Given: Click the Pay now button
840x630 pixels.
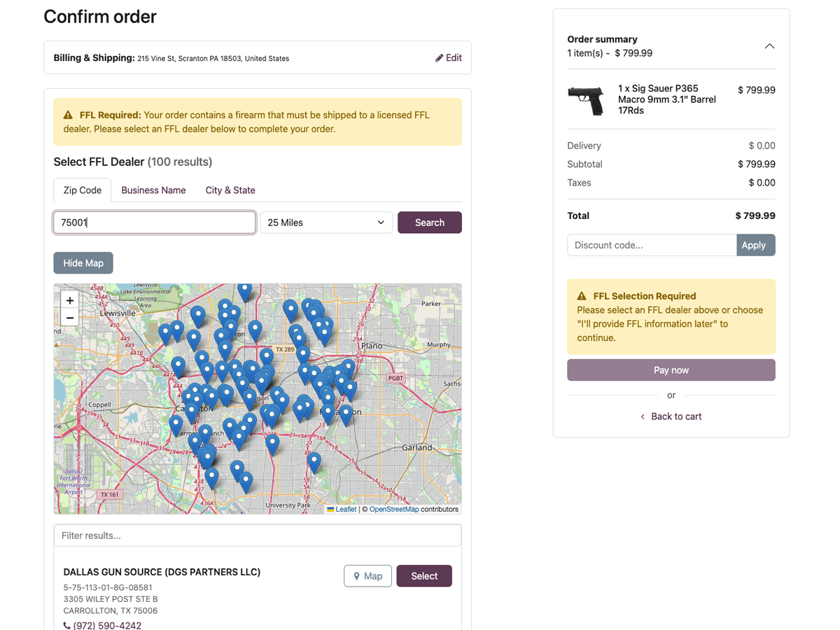Looking at the screenshot, I should [671, 370].
